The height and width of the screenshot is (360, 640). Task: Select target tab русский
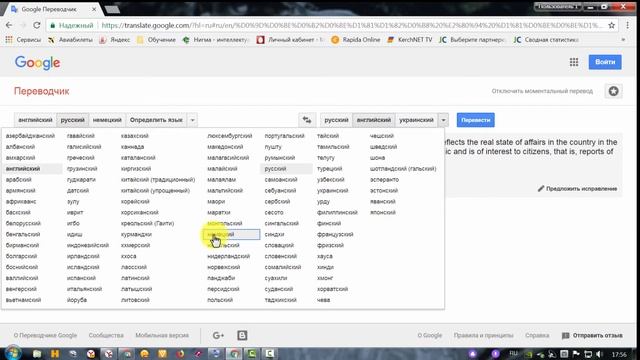tap(336, 120)
